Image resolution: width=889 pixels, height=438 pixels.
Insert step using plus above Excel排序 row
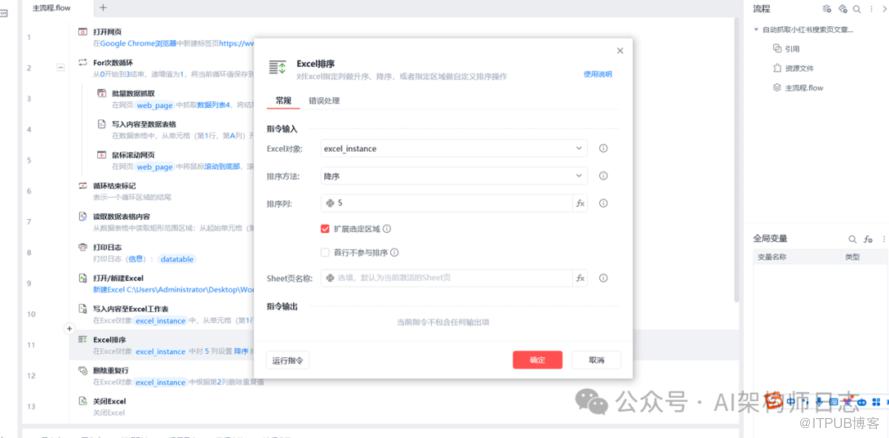[69, 328]
